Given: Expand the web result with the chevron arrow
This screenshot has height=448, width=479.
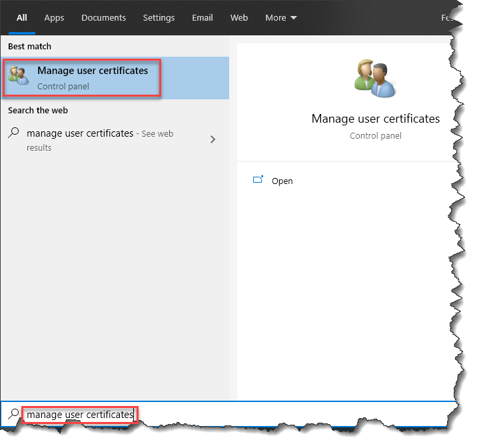Looking at the screenshot, I should point(213,139).
